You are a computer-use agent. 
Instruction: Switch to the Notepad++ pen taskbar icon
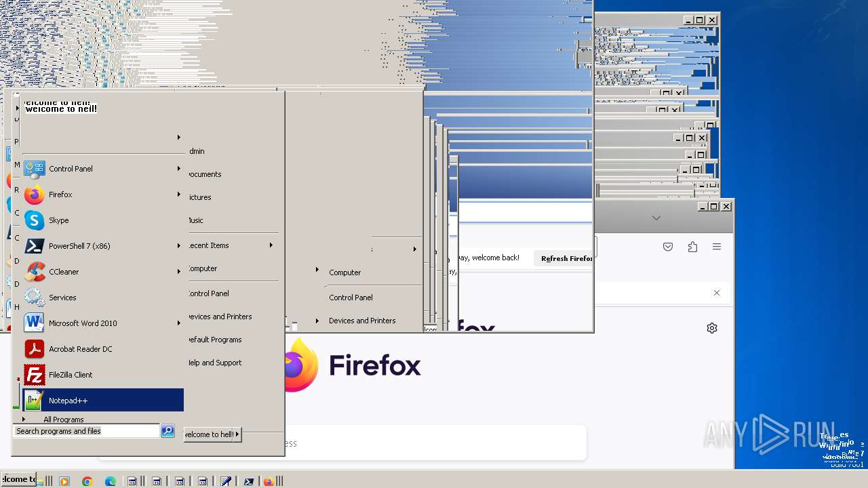[226, 481]
